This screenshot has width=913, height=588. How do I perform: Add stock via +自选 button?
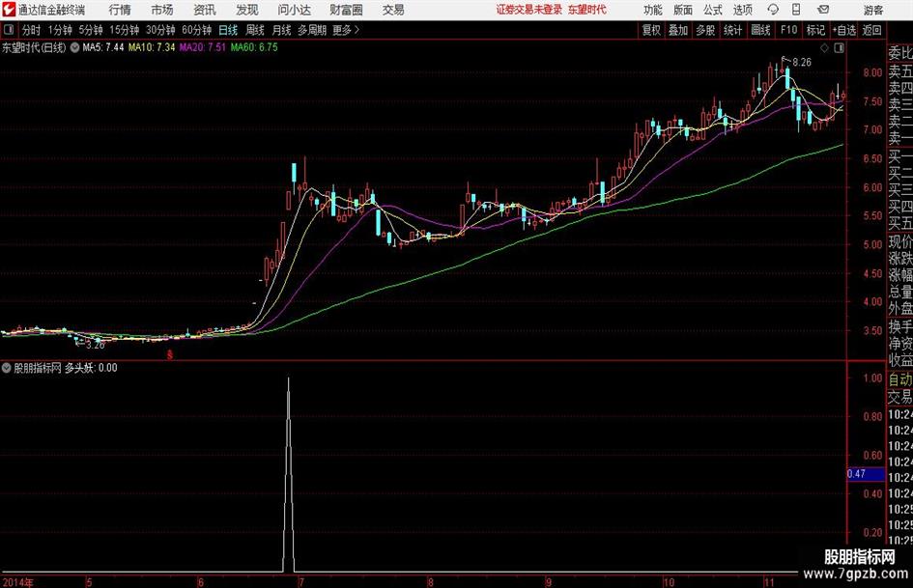(x=844, y=30)
